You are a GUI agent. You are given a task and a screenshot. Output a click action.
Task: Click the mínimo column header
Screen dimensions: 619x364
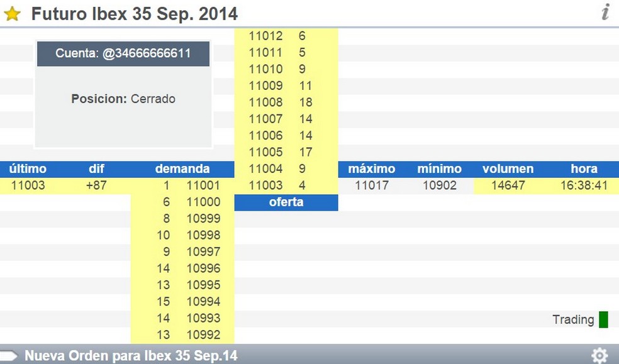coord(439,169)
